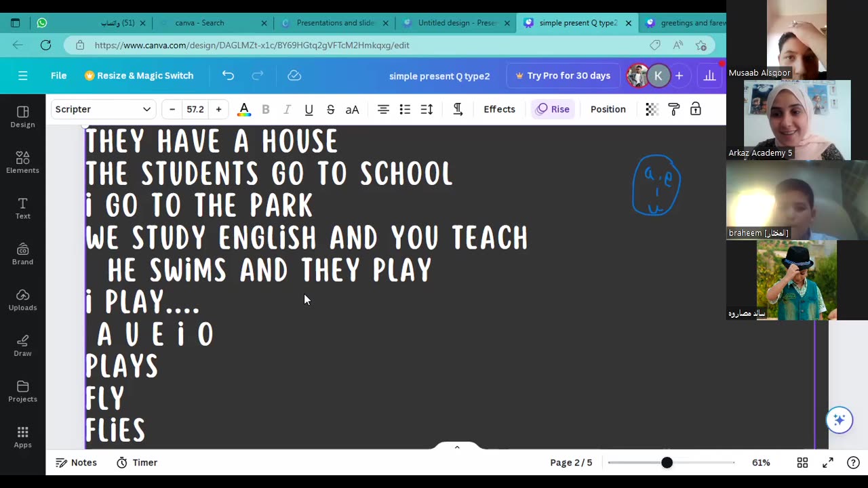868x488 pixels.
Task: Expand the page thumbnails chevron
Action: pyautogui.click(x=457, y=447)
